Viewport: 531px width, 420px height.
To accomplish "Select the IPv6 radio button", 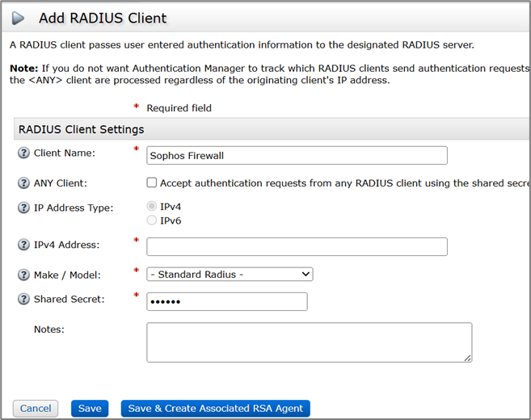I will (152, 220).
